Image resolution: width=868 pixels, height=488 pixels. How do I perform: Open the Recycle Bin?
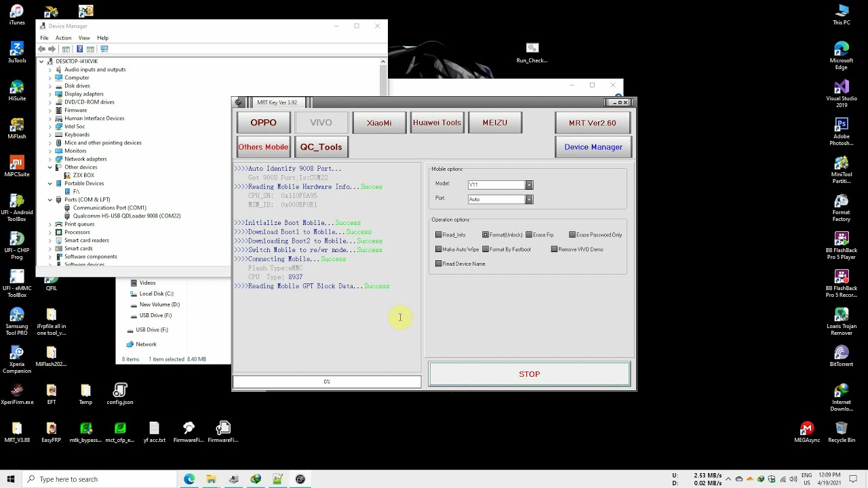click(842, 432)
